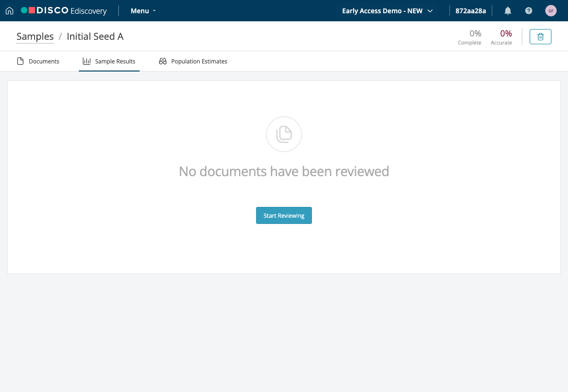The width and height of the screenshot is (568, 392).
Task: Expand Early Access Demo - NEW selector
Action: pos(388,11)
